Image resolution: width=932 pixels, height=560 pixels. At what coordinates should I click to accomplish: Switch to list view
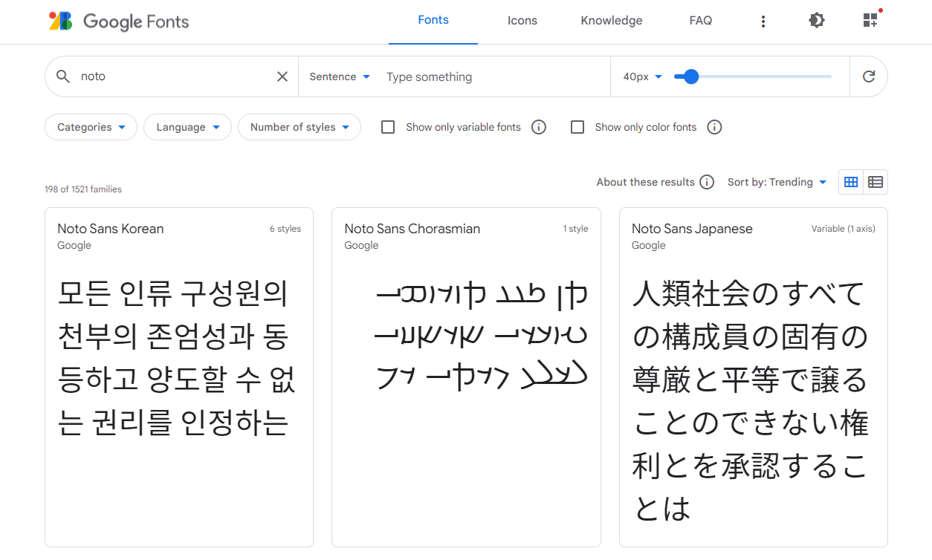pos(876,182)
